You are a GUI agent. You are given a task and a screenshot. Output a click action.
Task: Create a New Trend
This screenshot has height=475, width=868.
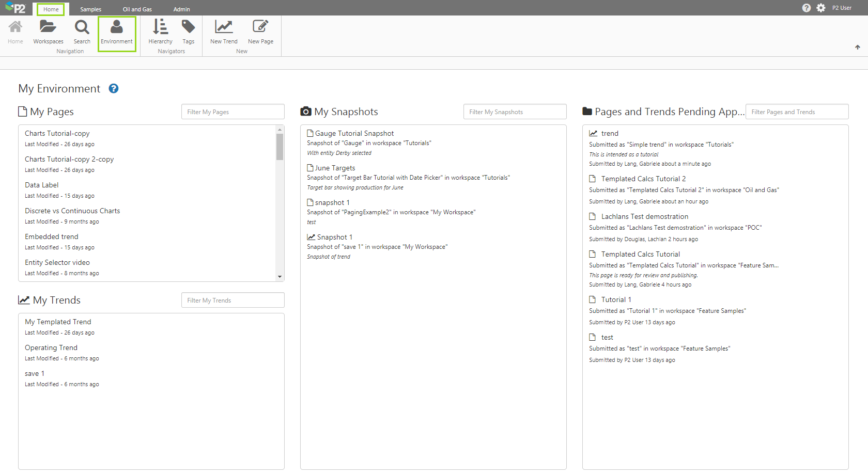pos(224,27)
